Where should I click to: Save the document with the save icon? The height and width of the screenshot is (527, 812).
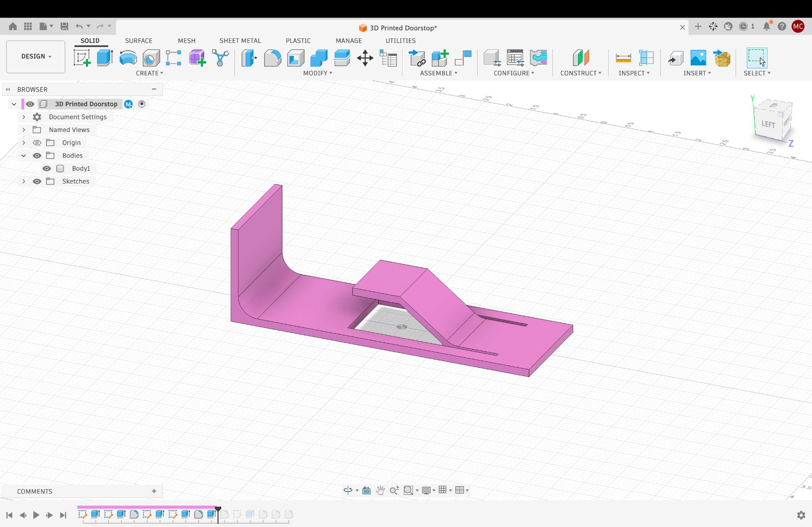[x=65, y=27]
